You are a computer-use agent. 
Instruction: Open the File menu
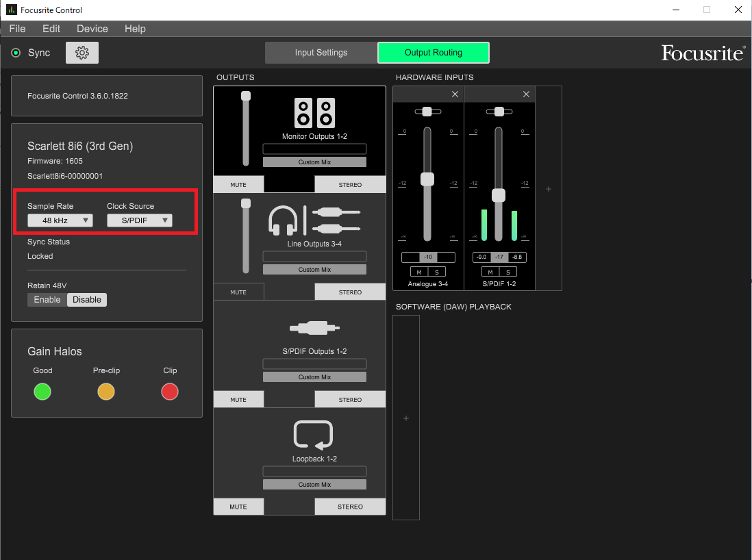[17, 29]
